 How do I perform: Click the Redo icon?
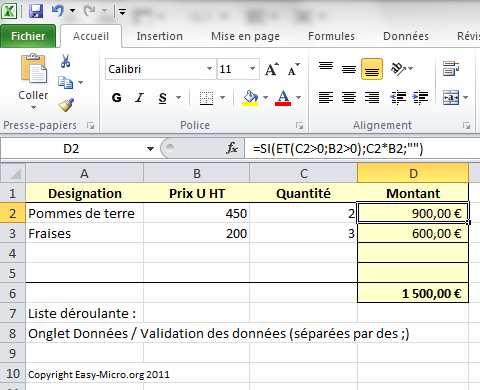coord(89,11)
